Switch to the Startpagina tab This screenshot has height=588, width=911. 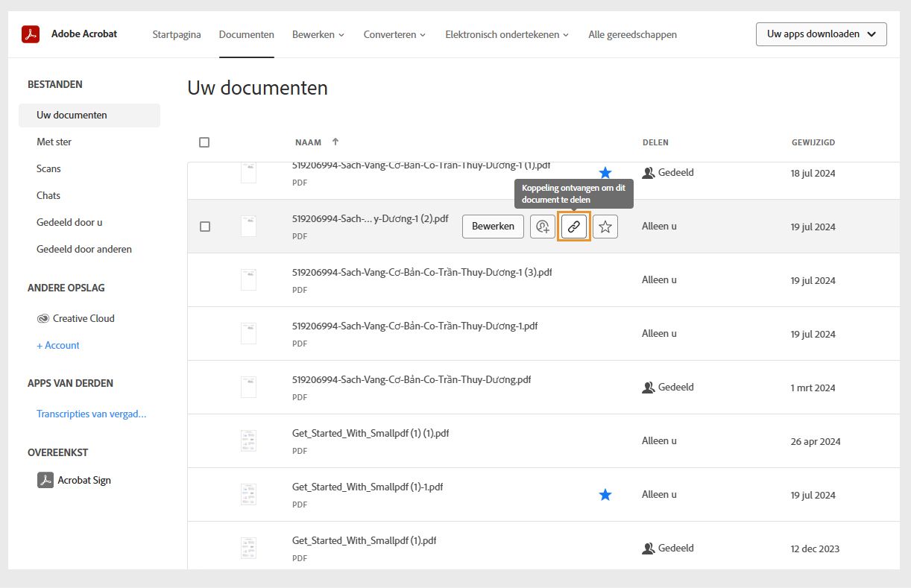(176, 34)
